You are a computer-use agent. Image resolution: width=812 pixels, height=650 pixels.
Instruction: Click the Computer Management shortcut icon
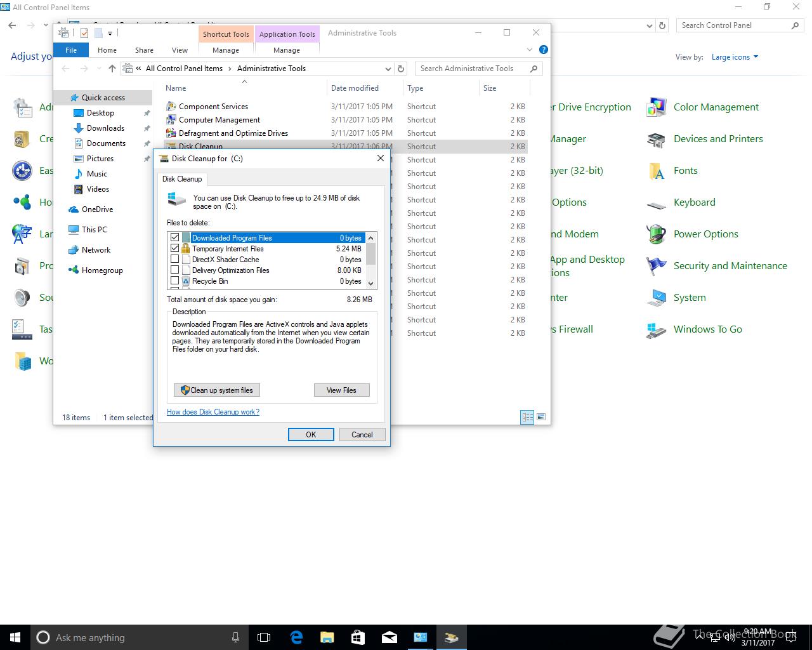tap(171, 120)
